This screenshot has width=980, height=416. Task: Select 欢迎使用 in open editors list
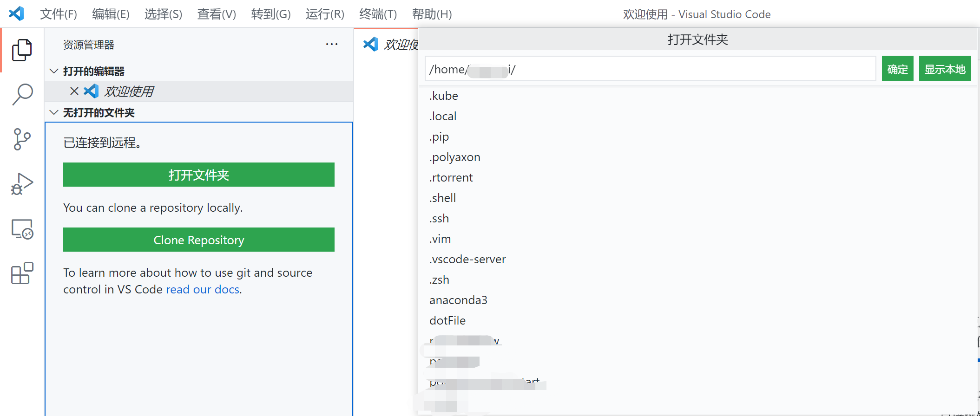click(199, 91)
